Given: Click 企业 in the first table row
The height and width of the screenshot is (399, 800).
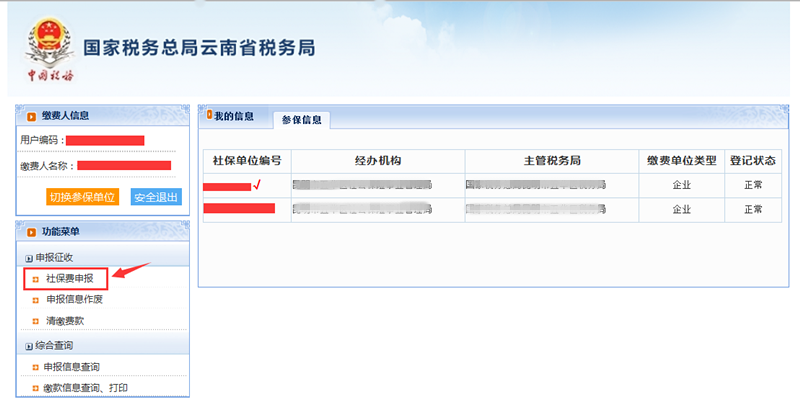Looking at the screenshot, I should [682, 185].
